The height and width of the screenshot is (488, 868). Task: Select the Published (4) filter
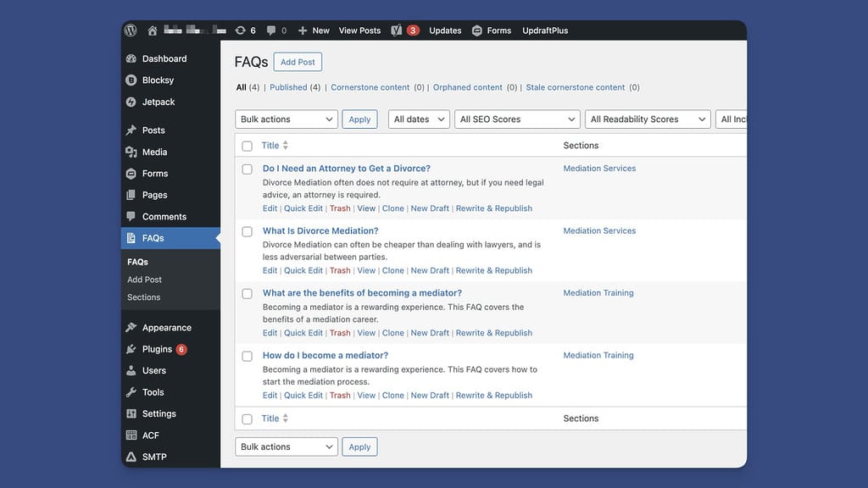(289, 86)
